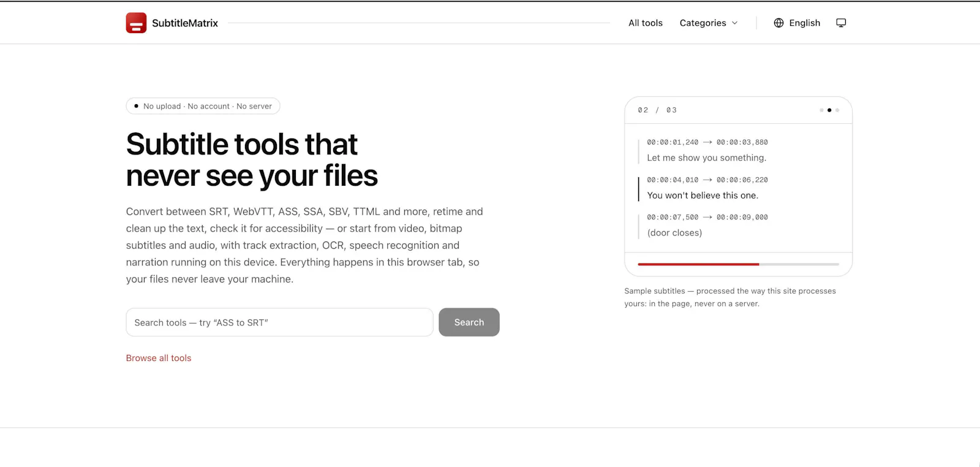The image size is (980, 467).
Task: Select the last carousel dot in sample card
Action: [837, 110]
